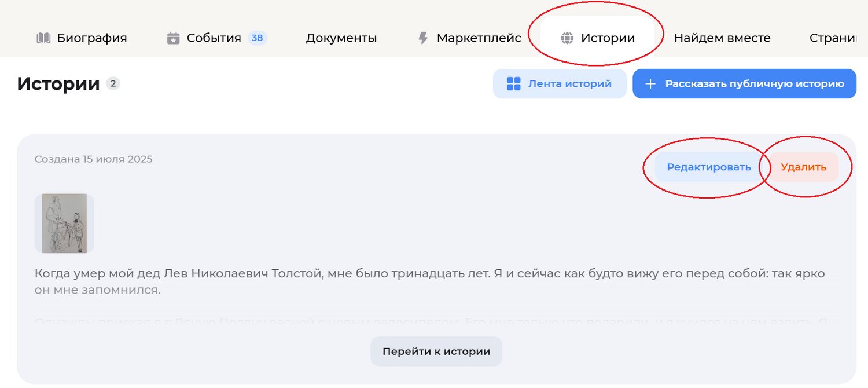This screenshot has height=388, width=868.
Task: Click the 38 events counter badge
Action: [258, 38]
